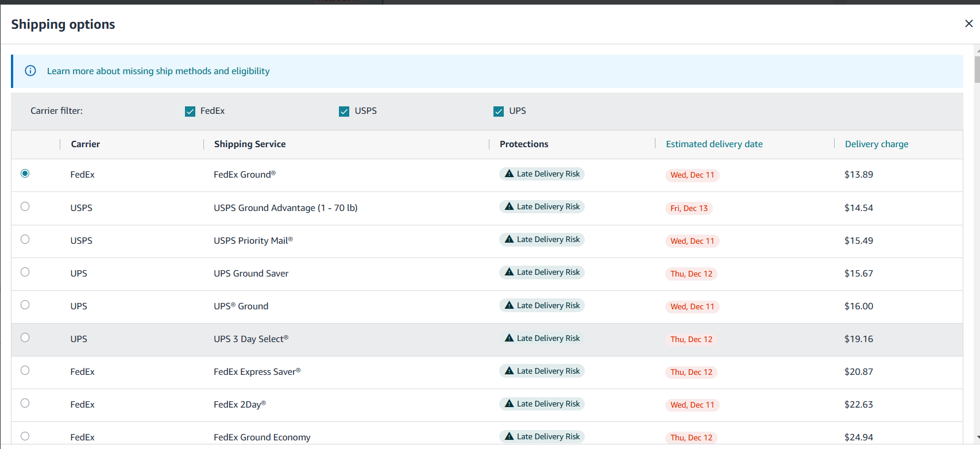Click Late Delivery Risk badge for FedEx 2Day
The image size is (980, 449).
[x=542, y=404]
